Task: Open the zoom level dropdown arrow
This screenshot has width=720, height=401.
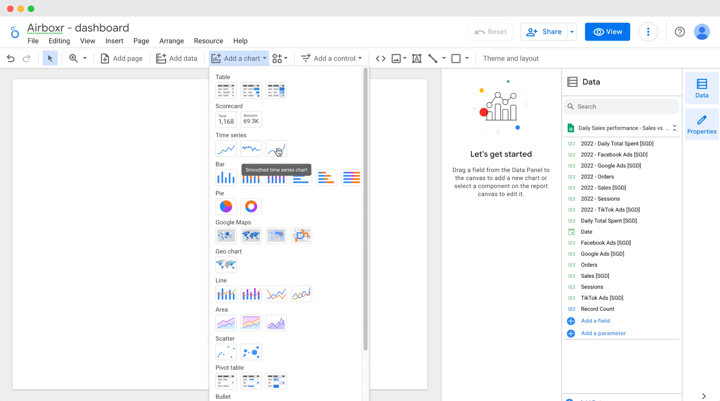Action: coord(84,58)
